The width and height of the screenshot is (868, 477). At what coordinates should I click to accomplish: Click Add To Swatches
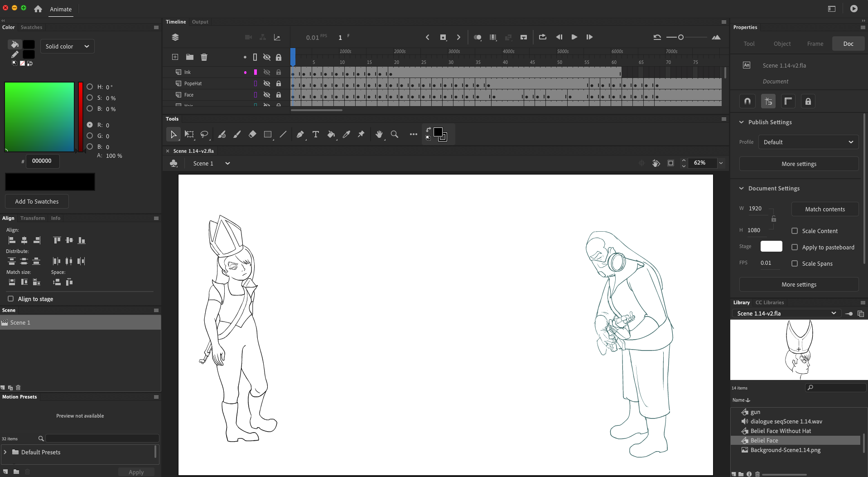pos(37,201)
